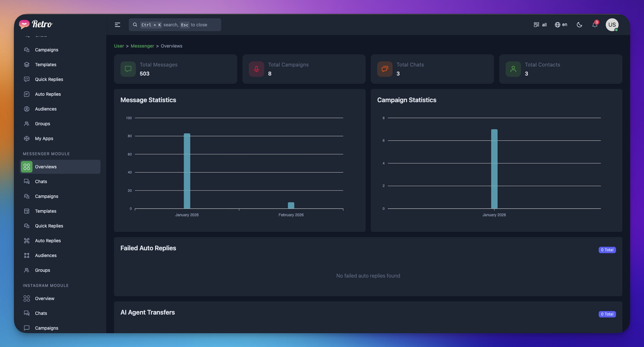Click the February 2026 message bar

(291, 205)
